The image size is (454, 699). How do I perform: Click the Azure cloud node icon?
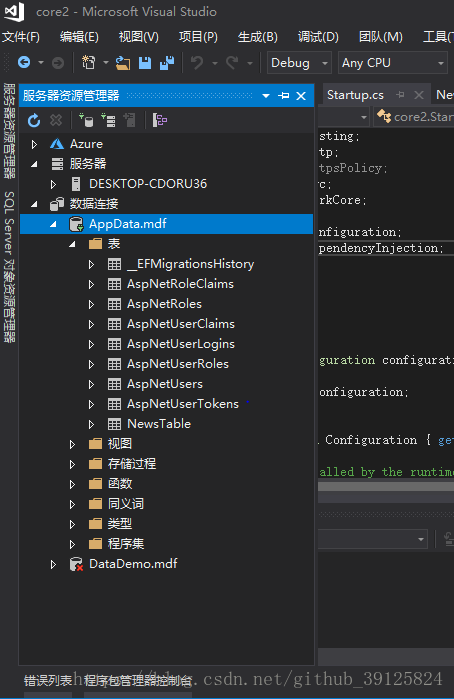pyautogui.click(x=57, y=144)
